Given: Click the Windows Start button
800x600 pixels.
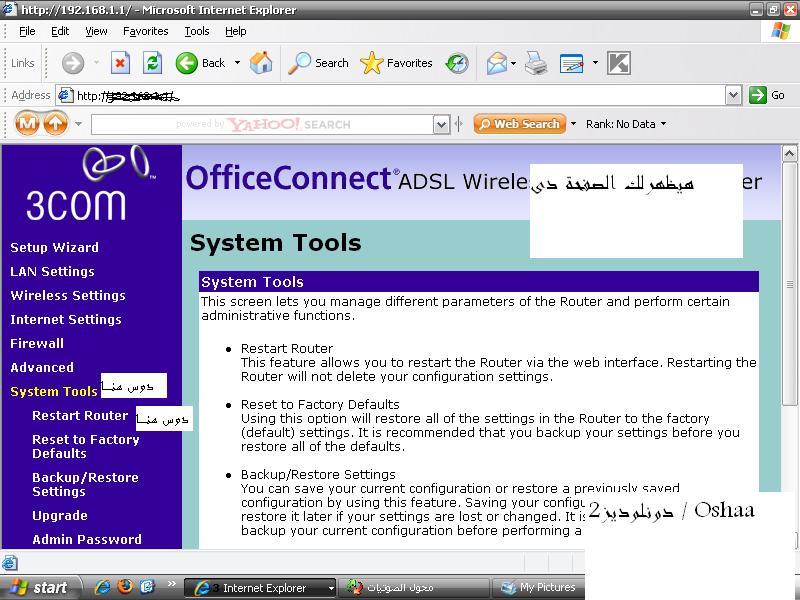Looking at the screenshot, I should pyautogui.click(x=40, y=587).
